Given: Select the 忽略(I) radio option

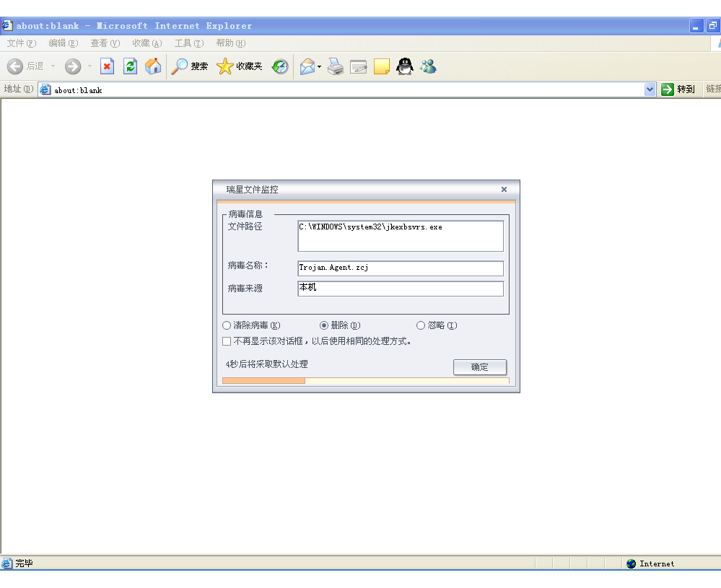Looking at the screenshot, I should coord(420,325).
